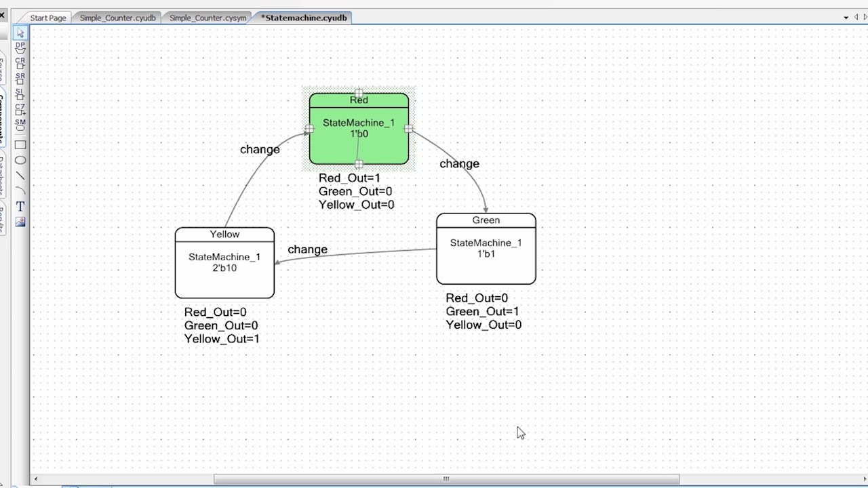Click the top handle of Red state

point(359,94)
